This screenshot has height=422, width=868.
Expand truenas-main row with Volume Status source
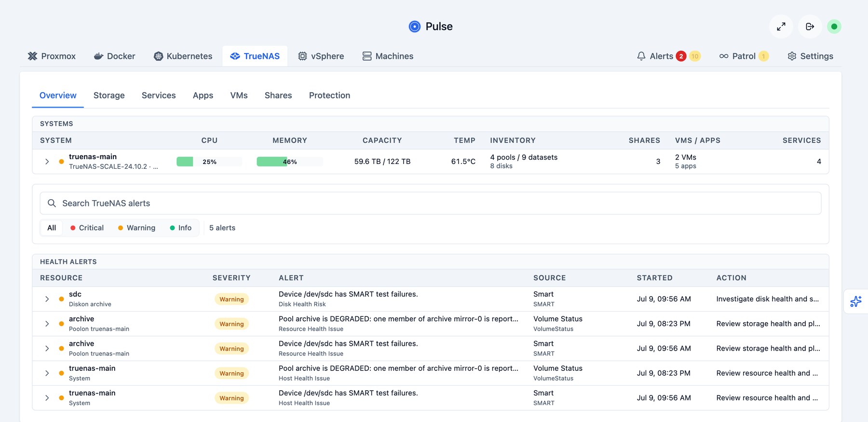[x=47, y=373]
